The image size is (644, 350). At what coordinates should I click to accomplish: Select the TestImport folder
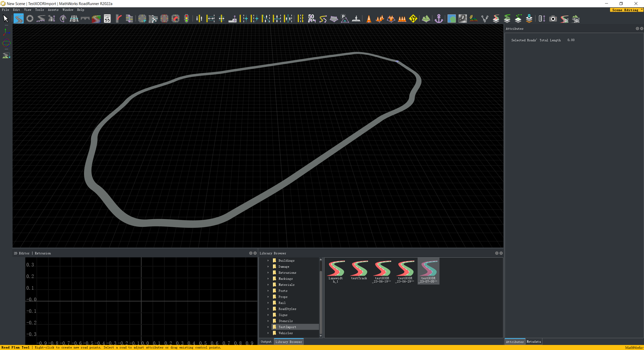tap(287, 327)
